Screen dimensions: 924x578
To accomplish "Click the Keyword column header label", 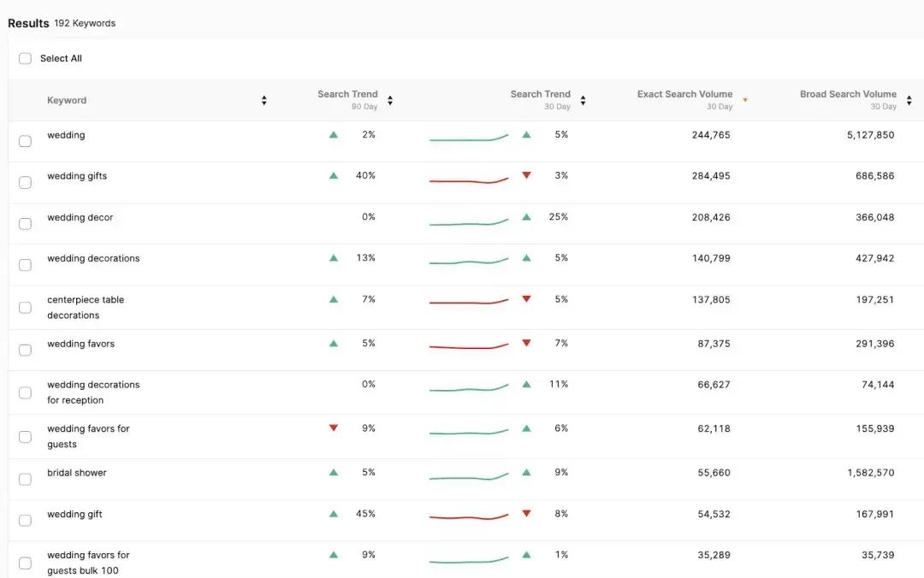I will point(67,100).
